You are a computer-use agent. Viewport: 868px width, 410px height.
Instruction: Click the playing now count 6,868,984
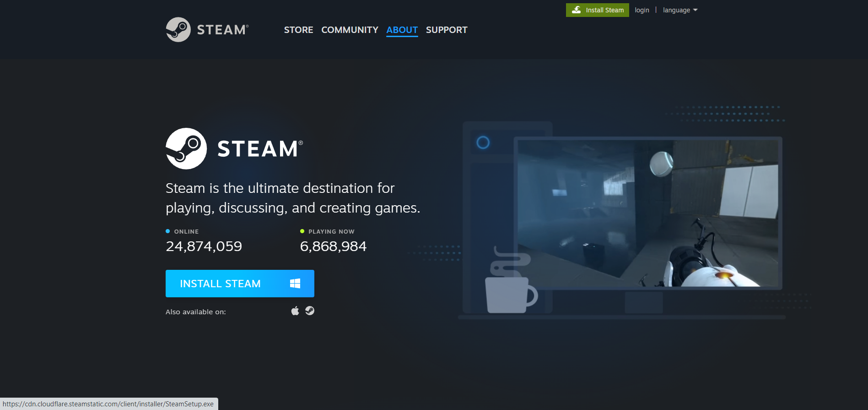[x=333, y=246]
